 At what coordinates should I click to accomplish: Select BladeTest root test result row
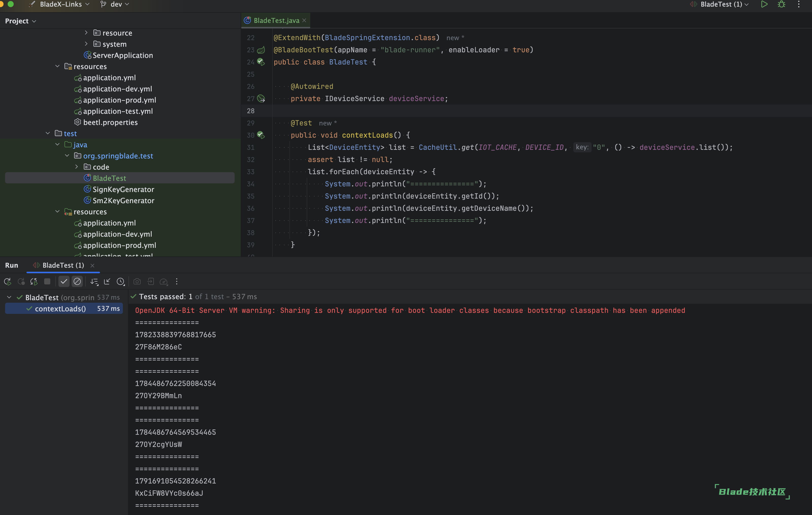(x=64, y=297)
